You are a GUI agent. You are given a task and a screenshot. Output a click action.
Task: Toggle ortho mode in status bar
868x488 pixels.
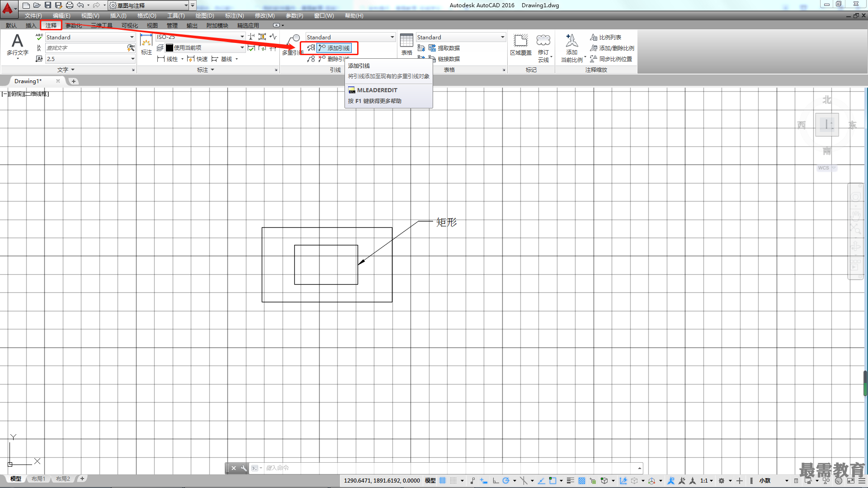tap(495, 481)
